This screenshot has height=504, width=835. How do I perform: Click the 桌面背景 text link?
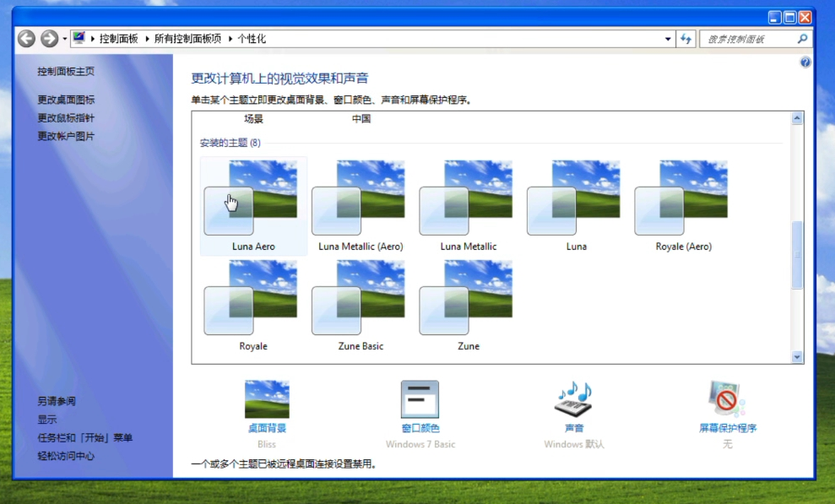tap(267, 428)
